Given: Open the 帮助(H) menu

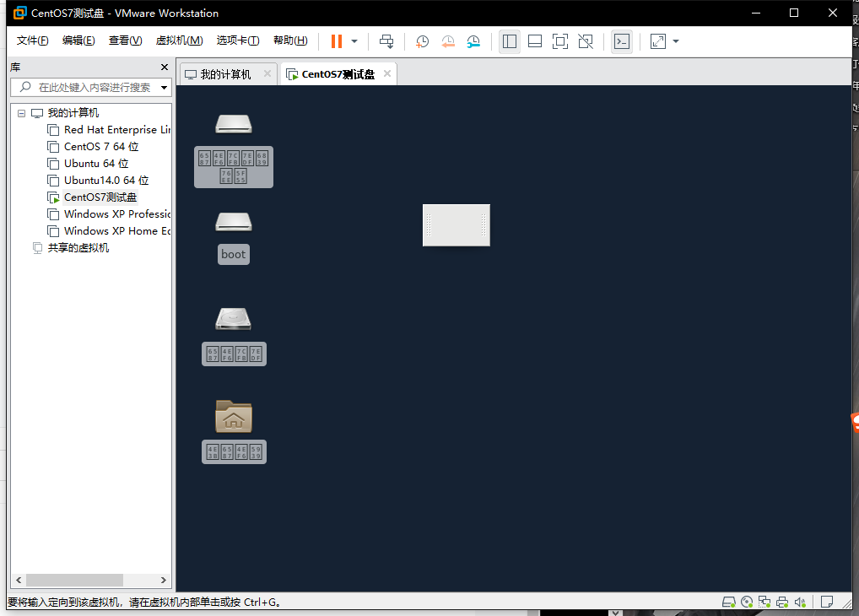Looking at the screenshot, I should click(x=290, y=41).
